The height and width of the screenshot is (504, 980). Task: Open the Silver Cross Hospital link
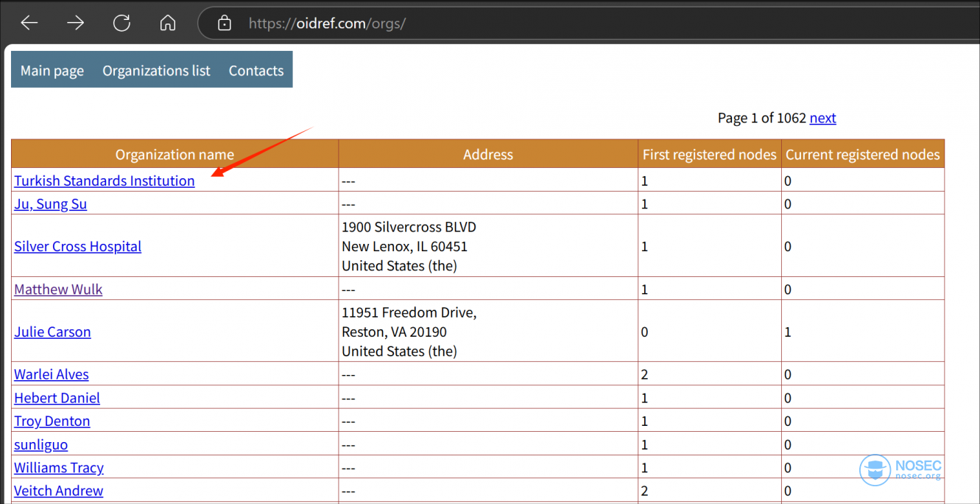(78, 246)
